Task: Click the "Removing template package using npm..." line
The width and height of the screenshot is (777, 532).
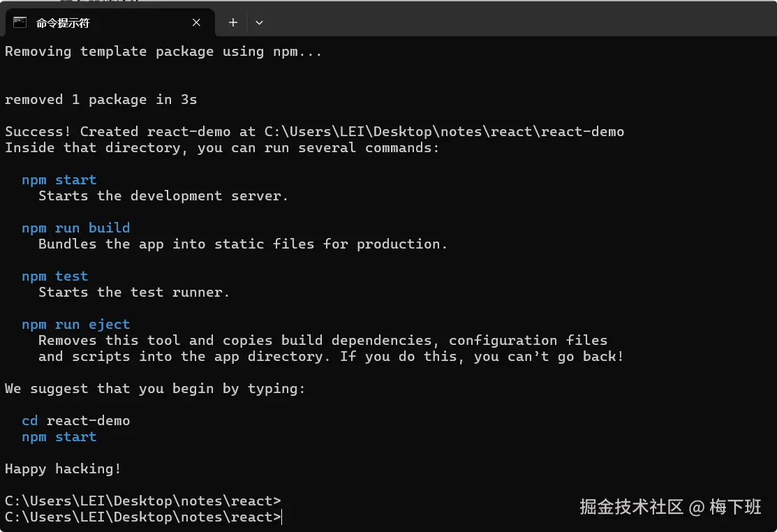Action: point(163,52)
